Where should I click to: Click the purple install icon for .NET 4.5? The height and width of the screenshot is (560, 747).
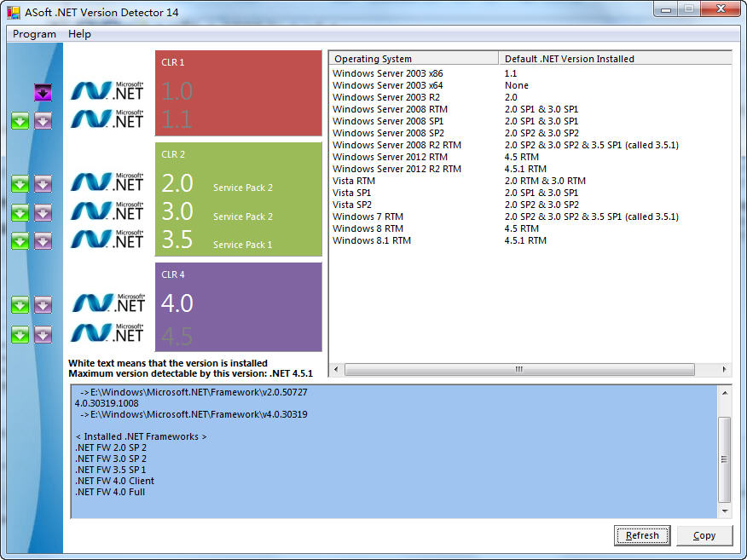pyautogui.click(x=43, y=333)
